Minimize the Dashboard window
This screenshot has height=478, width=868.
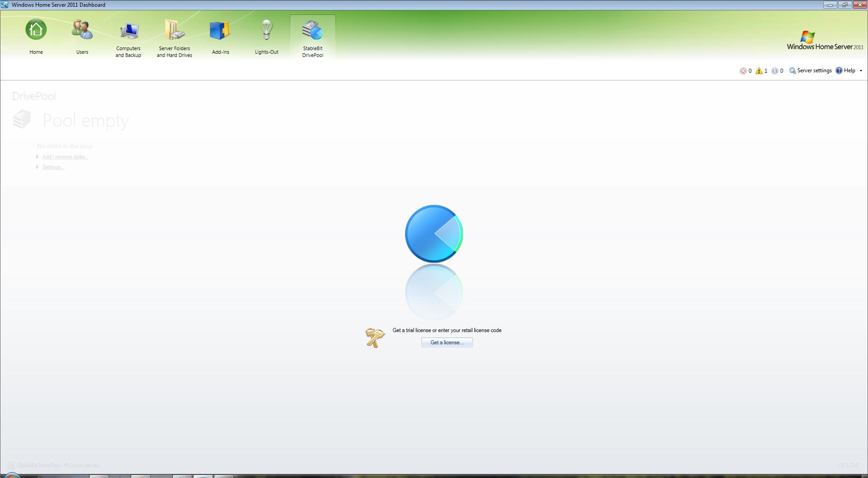point(830,5)
